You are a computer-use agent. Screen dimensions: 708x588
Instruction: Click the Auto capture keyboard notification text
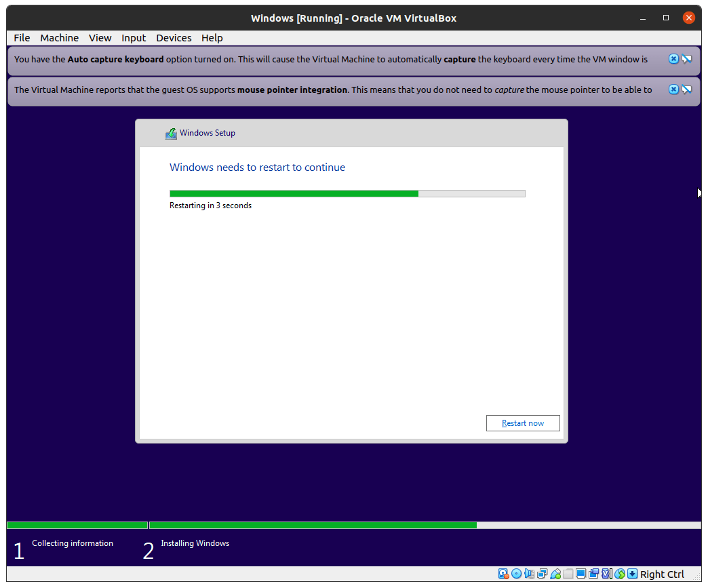pos(330,59)
